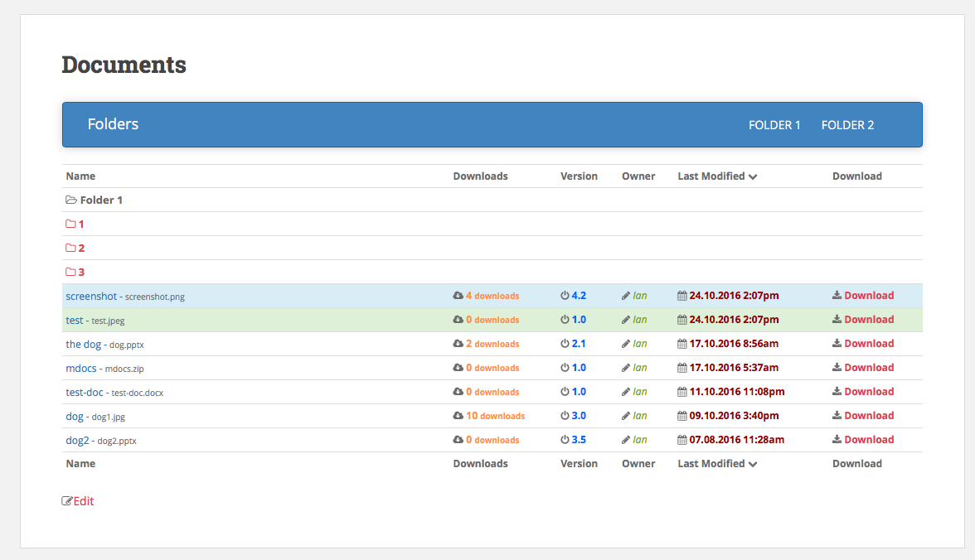Download test.jpeg via its Download link

[x=869, y=320]
